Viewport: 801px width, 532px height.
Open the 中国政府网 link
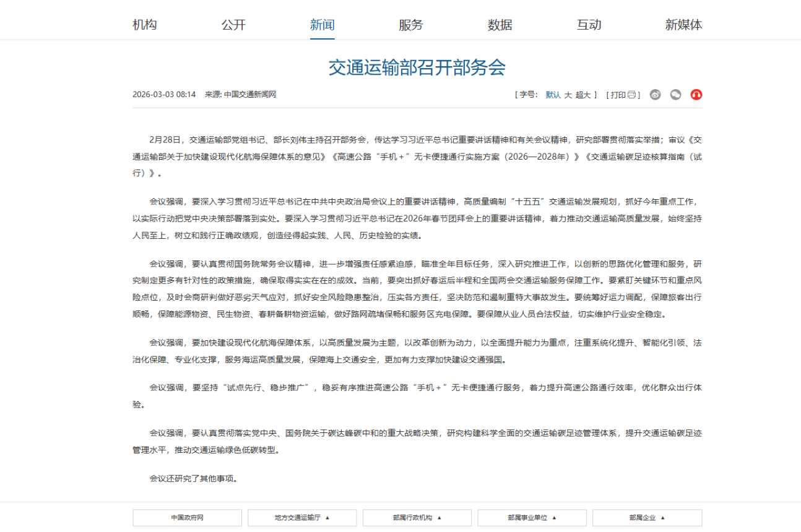click(187, 518)
